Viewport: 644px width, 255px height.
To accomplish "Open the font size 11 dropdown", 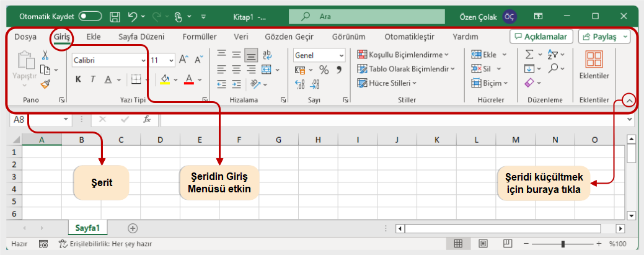I will click(x=171, y=60).
